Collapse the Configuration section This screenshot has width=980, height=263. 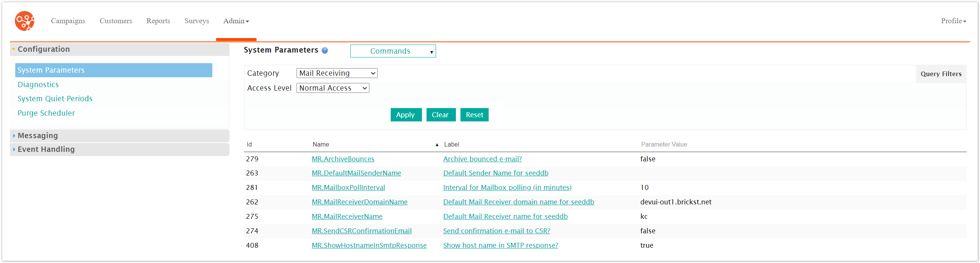(120, 49)
